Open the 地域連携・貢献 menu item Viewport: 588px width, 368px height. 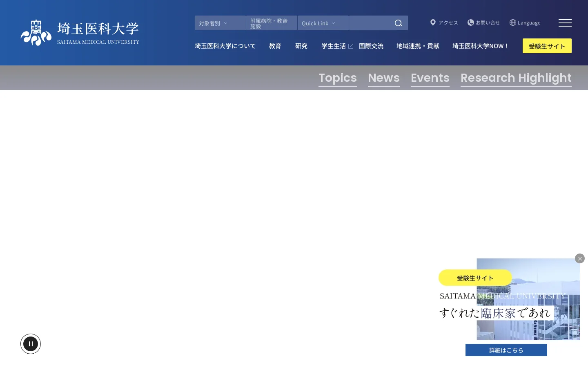click(418, 46)
